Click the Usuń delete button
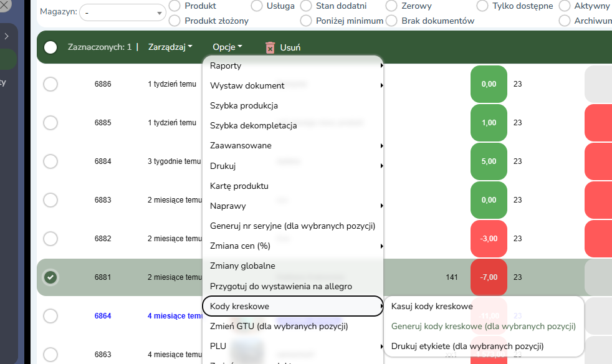612x364 pixels. [x=290, y=47]
